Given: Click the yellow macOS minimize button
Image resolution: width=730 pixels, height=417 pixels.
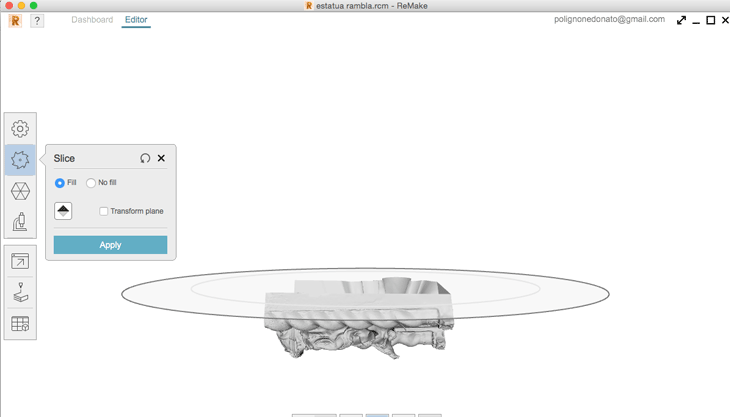Looking at the screenshot, I should [21, 6].
